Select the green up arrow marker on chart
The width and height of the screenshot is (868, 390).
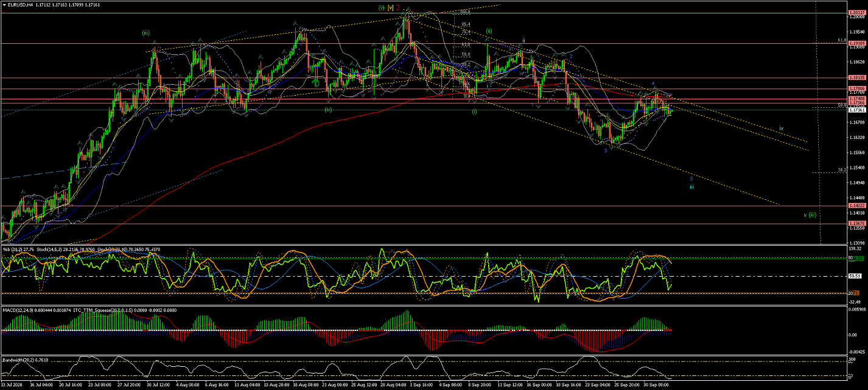pyautogui.click(x=315, y=82)
